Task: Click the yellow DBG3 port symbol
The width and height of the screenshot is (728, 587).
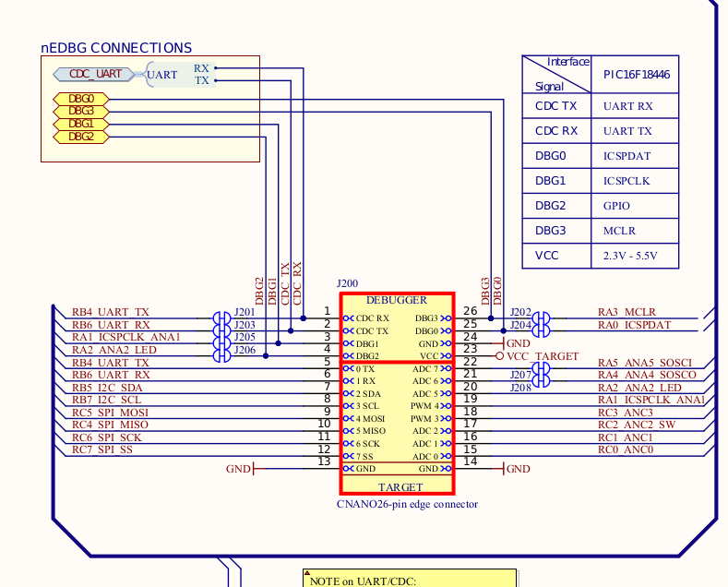Action: (x=81, y=112)
